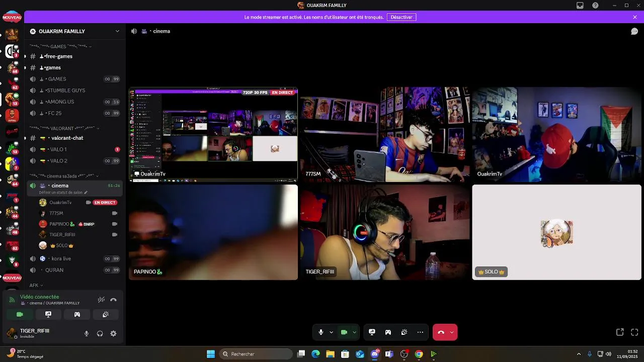The height and width of the screenshot is (362, 644).
Task: Start an activity from the voice panel
Action: [77, 314]
